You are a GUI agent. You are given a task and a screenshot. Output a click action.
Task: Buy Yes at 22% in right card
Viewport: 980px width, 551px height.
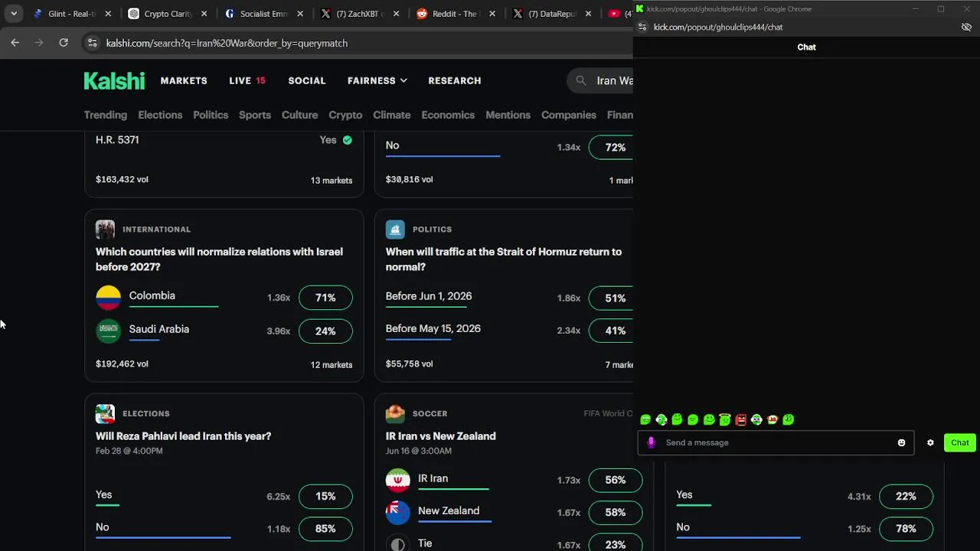(x=906, y=496)
